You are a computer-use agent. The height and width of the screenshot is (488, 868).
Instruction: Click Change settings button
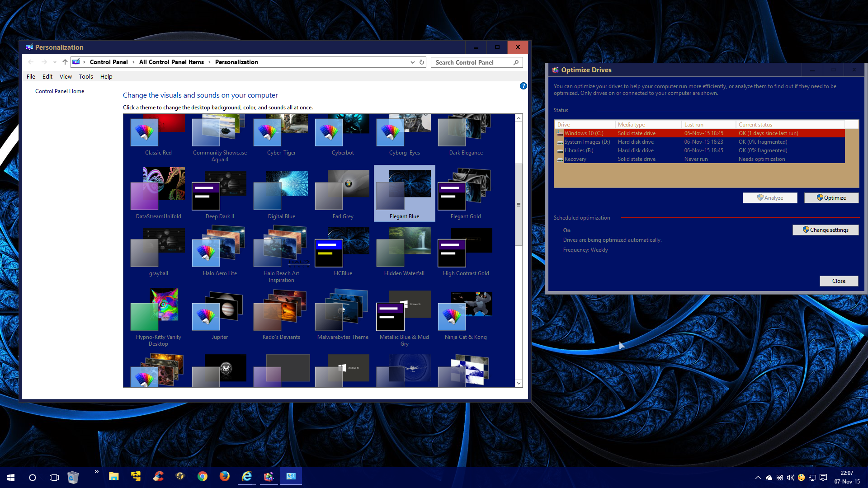pyautogui.click(x=825, y=230)
